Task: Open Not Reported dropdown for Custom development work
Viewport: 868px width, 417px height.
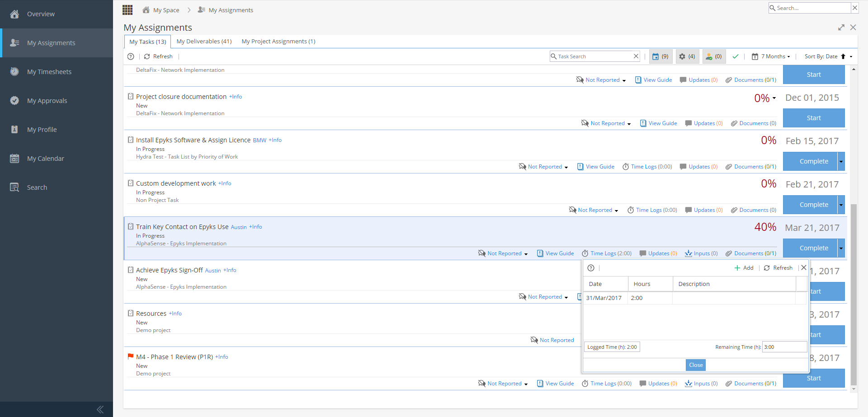Action: pyautogui.click(x=594, y=210)
